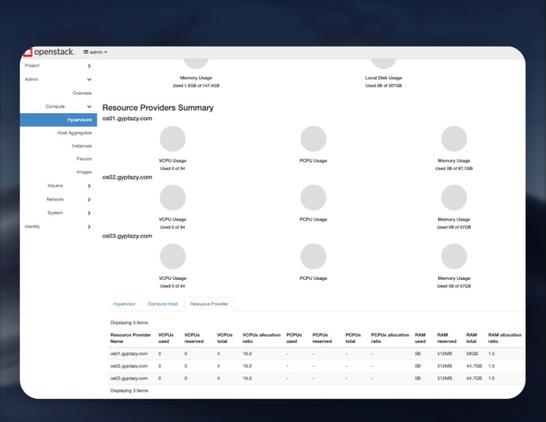546x422 pixels.
Task: Click the os02.gyptazy.com PCPU Usage pie chart
Action: (313, 197)
